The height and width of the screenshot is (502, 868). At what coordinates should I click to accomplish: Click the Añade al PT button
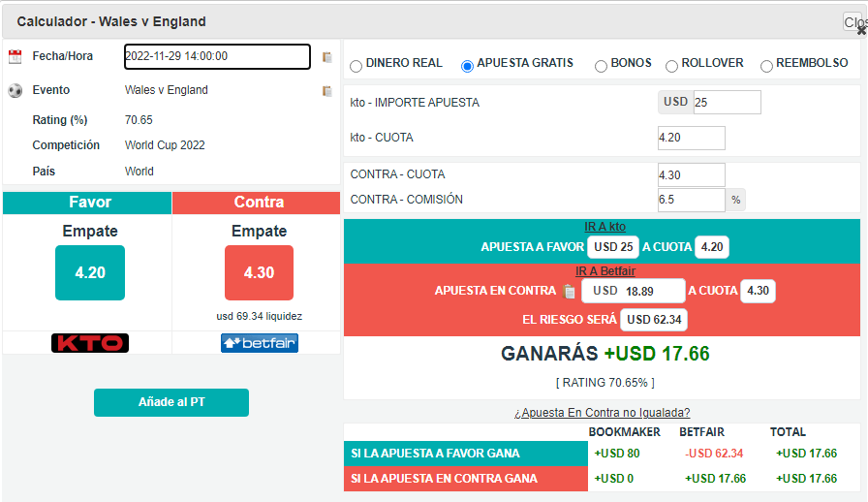coord(171,402)
